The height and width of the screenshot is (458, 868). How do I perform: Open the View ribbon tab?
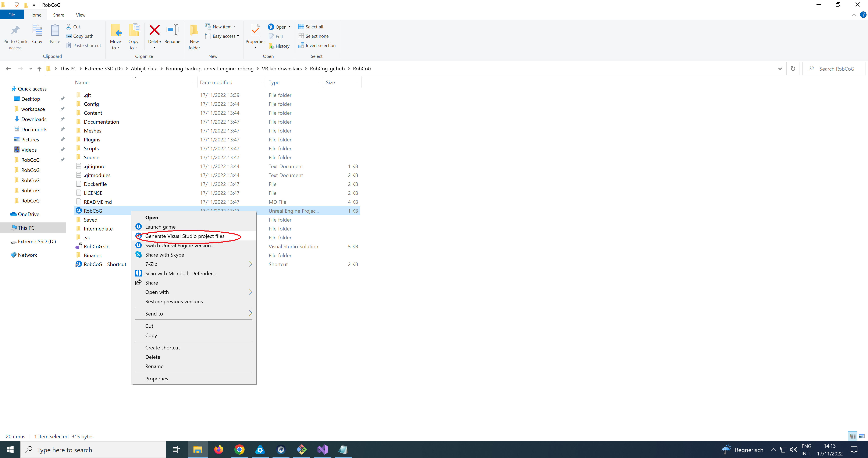(x=81, y=15)
